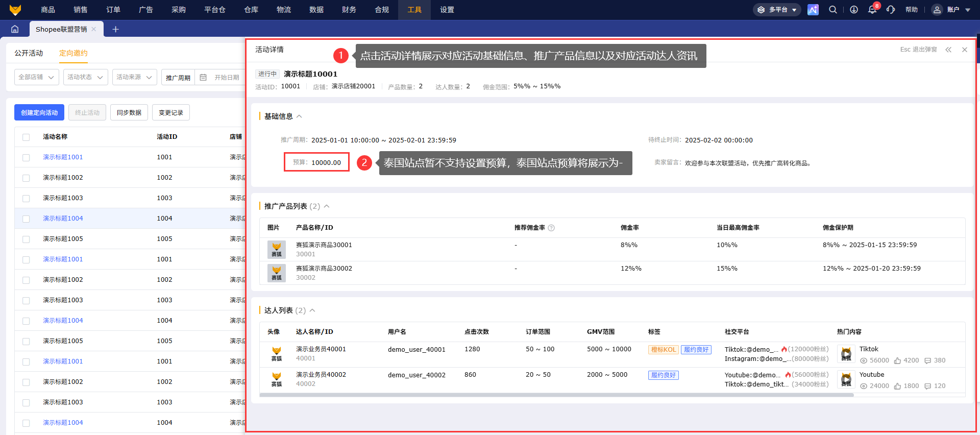Check the box for first 演示标题1005 row
The height and width of the screenshot is (435, 980).
[x=26, y=239]
